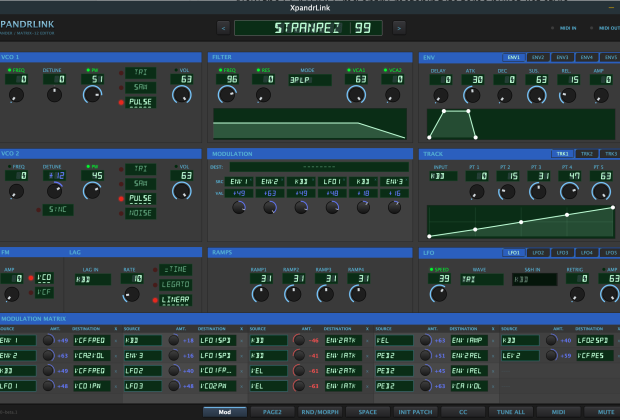Click the VCO 2 DETUNE knob

(x=54, y=191)
